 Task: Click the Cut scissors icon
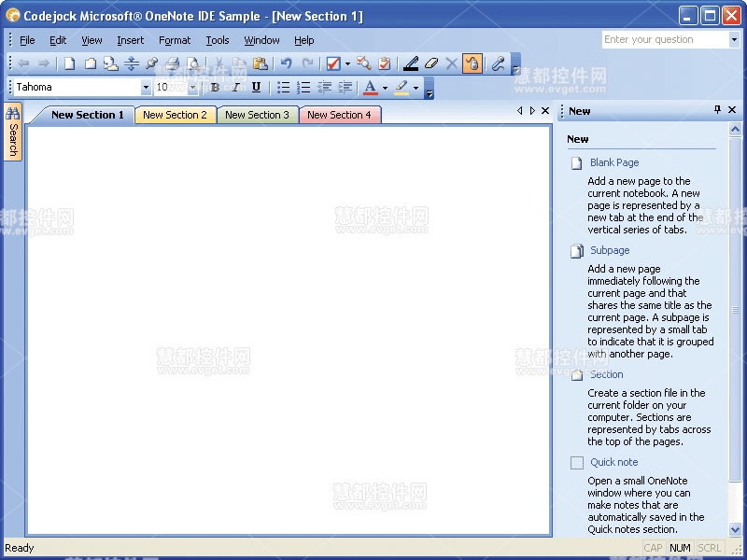click(x=219, y=63)
